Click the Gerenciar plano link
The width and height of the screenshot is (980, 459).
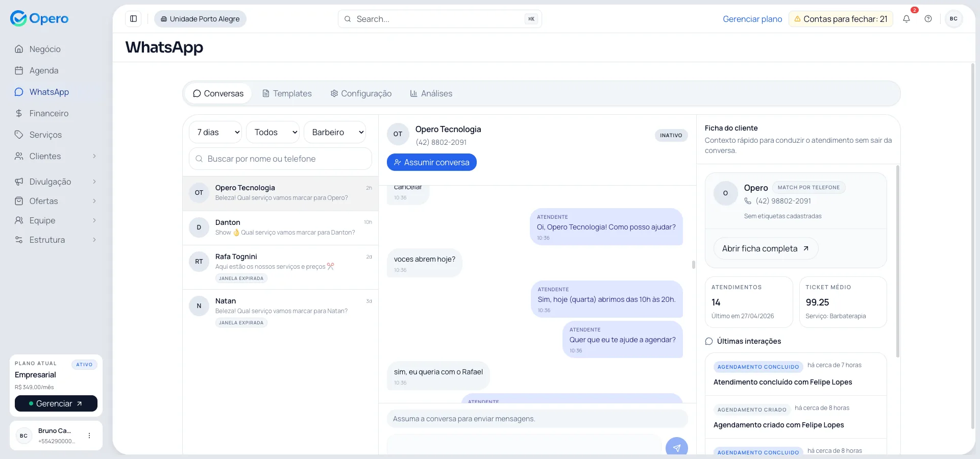pyautogui.click(x=752, y=19)
